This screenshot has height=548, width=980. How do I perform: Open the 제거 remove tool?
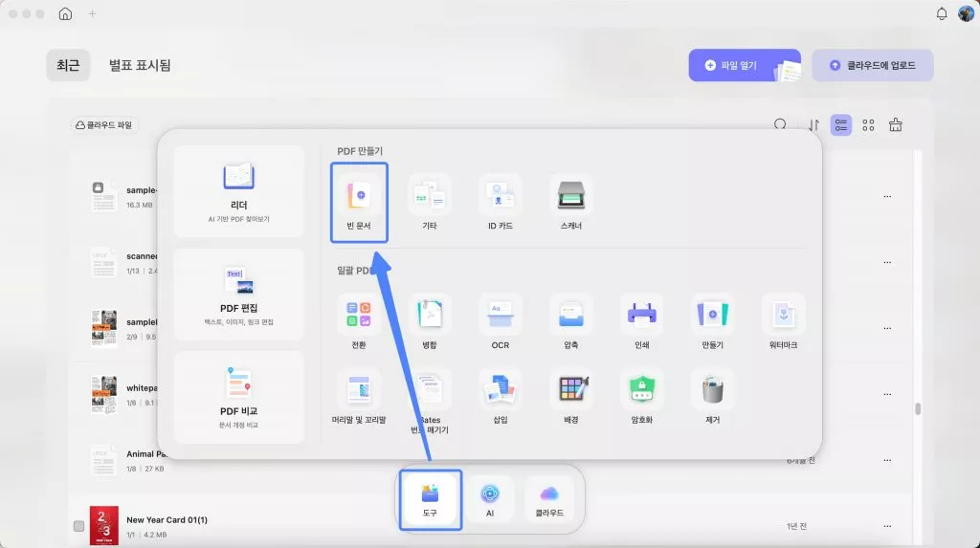712,398
